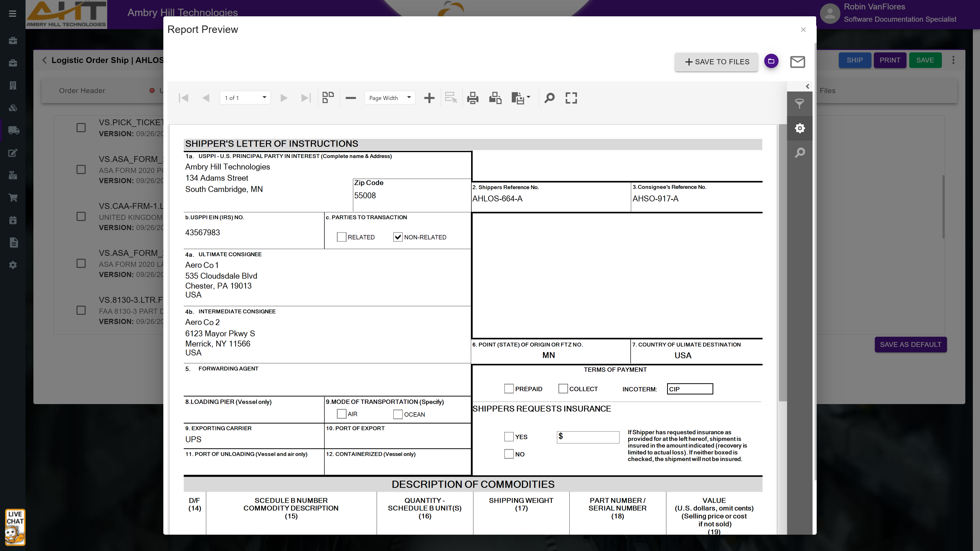Open the purple files folder icon
The image size is (980, 551).
point(771,61)
